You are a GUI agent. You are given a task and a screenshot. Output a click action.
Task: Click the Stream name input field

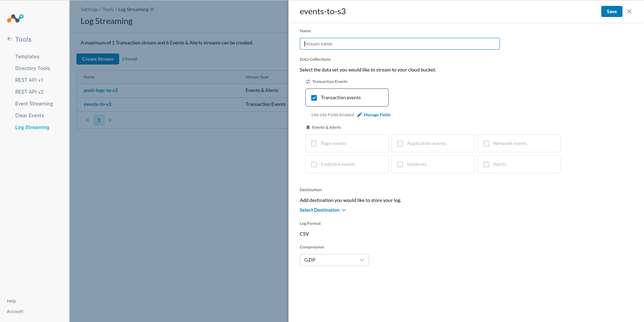tap(399, 44)
